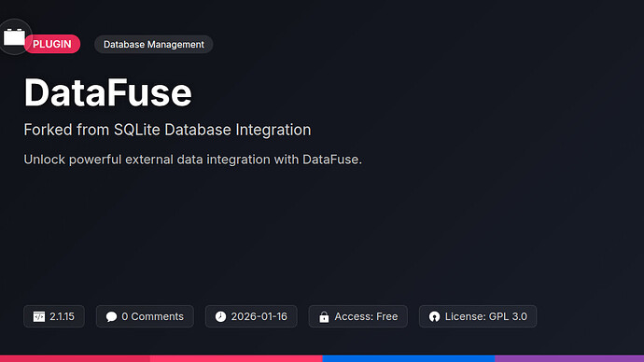Click the license icon
The height and width of the screenshot is (362, 644).
point(435,316)
